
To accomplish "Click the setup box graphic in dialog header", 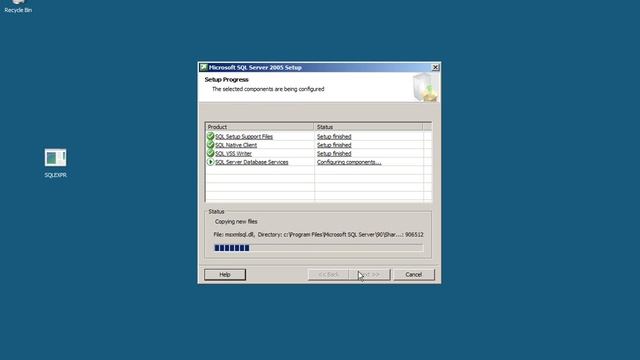I will pyautogui.click(x=425, y=87).
